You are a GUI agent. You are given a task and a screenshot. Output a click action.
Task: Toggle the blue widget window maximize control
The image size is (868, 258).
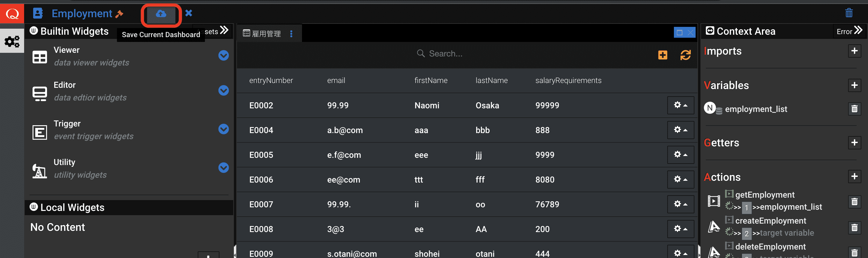[679, 33]
